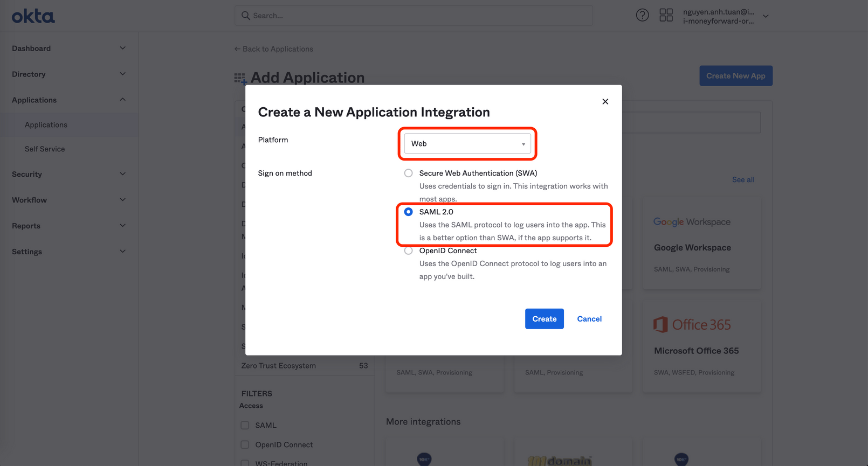Select Secure Web Authentication (SWA) radio
Viewport: 868px width, 466px height.
[408, 173]
